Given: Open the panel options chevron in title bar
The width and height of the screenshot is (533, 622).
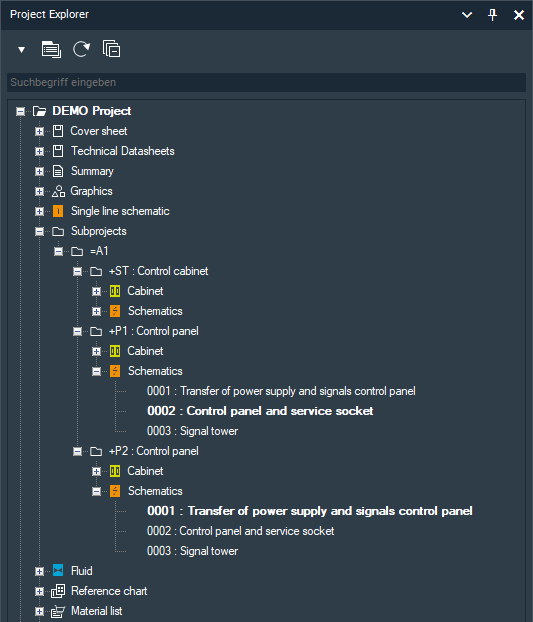Looking at the screenshot, I should [x=467, y=15].
